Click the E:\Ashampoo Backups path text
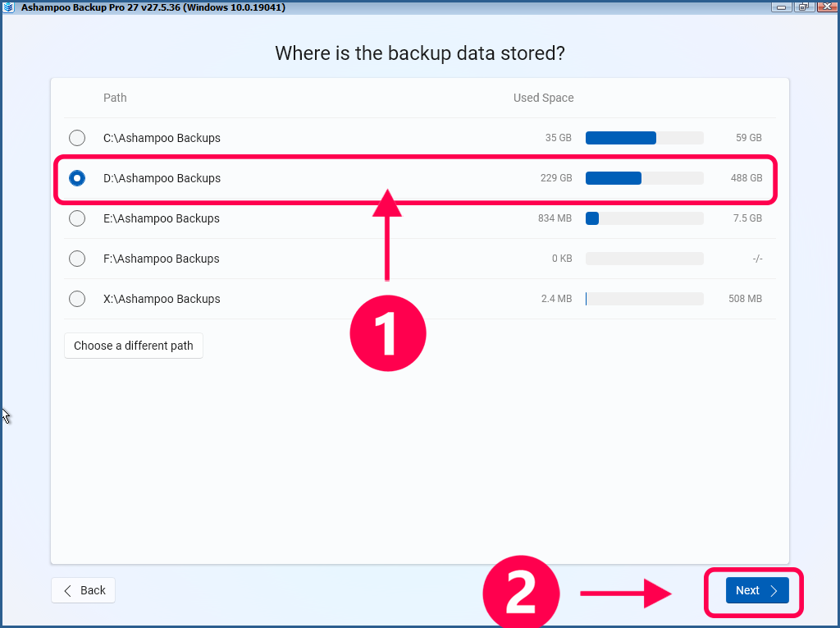The width and height of the screenshot is (840, 628). click(x=162, y=218)
